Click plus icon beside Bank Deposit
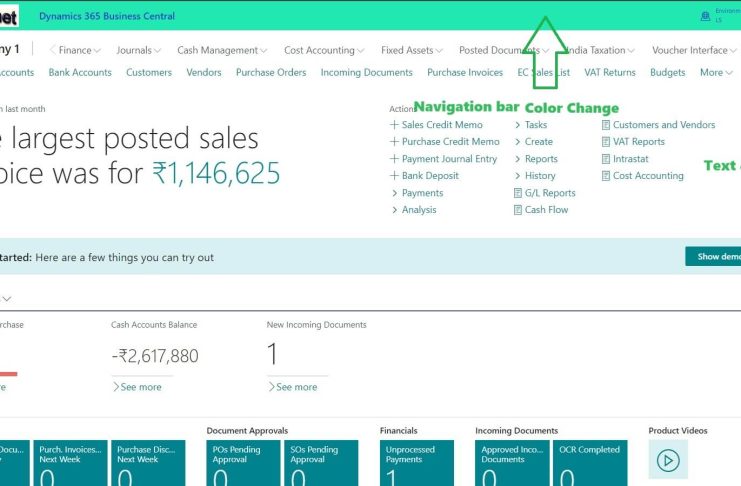The image size is (741, 486). [x=394, y=175]
